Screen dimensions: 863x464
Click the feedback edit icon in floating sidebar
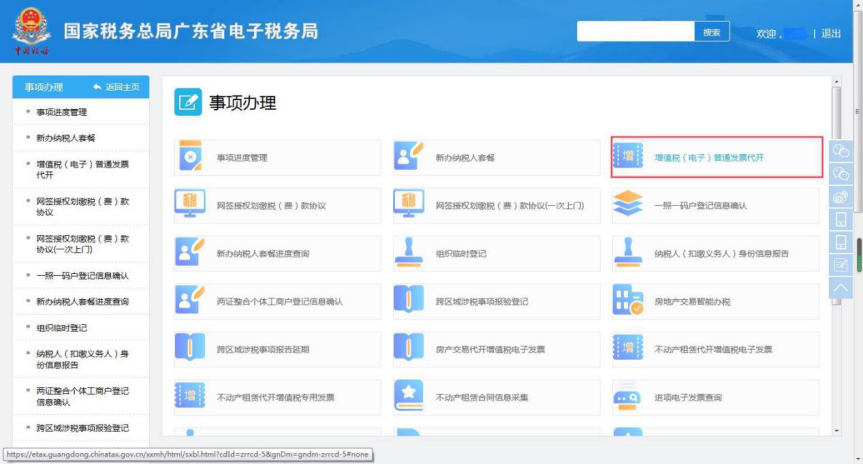(840, 265)
